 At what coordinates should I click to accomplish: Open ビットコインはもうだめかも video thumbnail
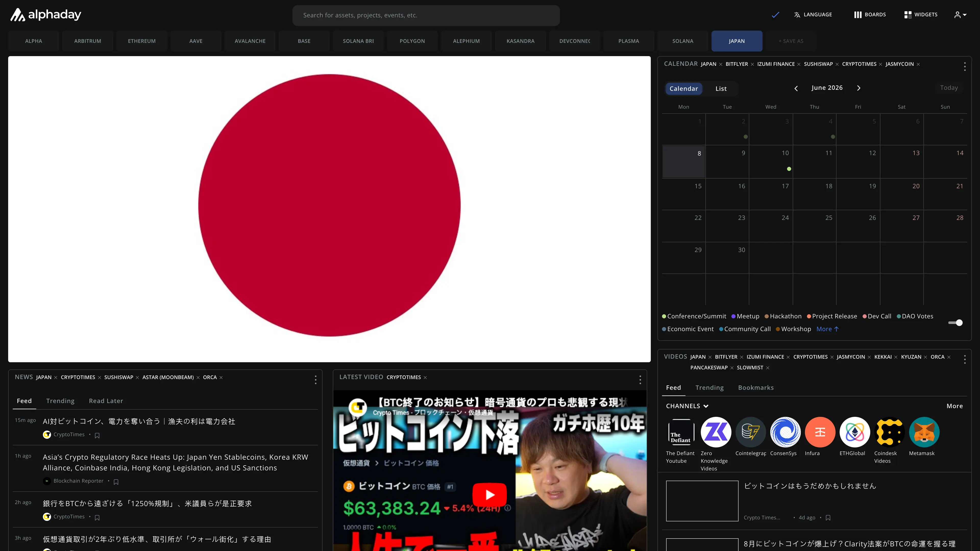[x=702, y=501]
